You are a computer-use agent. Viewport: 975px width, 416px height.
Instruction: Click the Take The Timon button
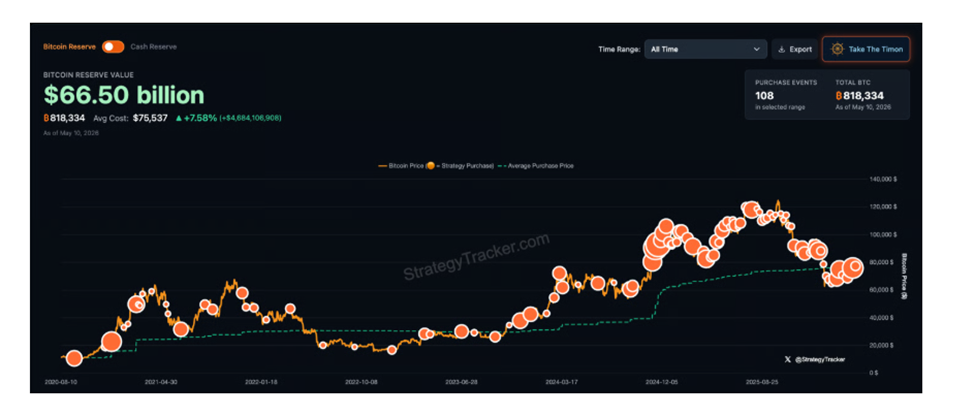pos(866,49)
